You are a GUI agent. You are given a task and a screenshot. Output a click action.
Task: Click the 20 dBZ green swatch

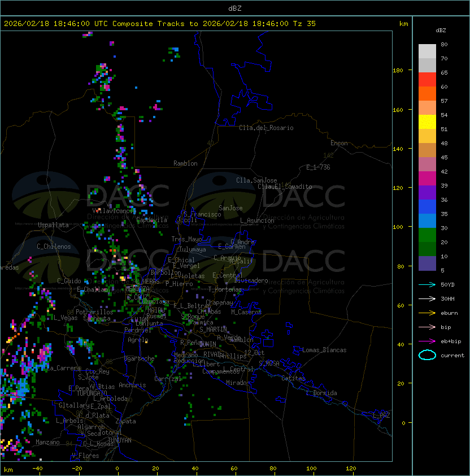(427, 249)
